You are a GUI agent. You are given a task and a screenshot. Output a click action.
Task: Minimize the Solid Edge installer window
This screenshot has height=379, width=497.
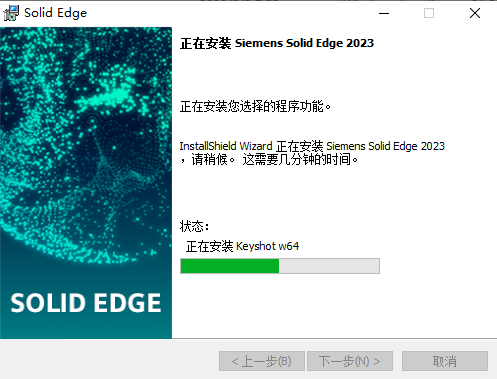384,13
